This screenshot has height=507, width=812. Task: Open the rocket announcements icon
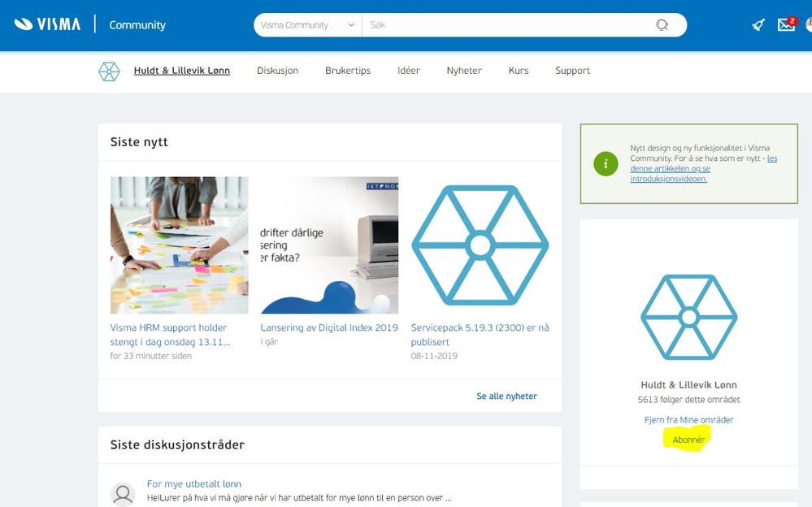758,24
